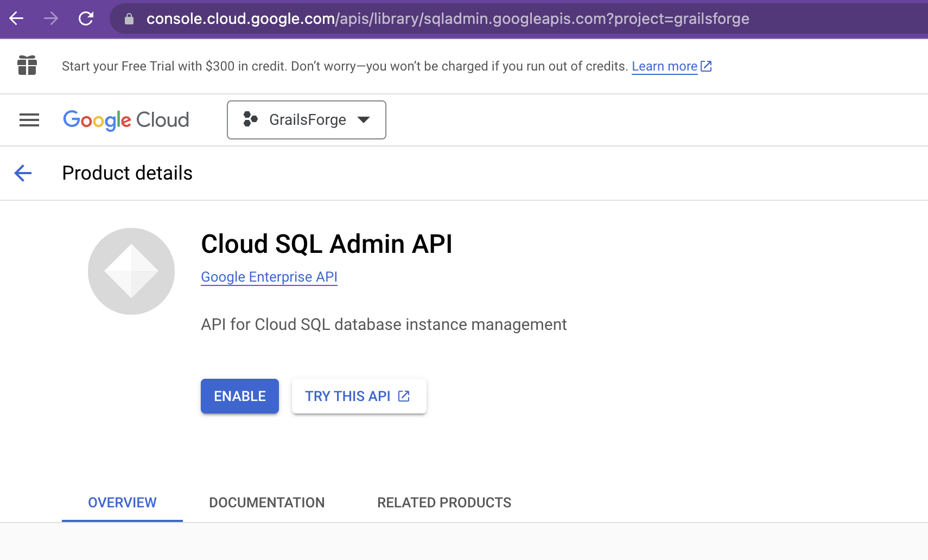Click the Cloud SQL Admin API heading
928x560 pixels.
327,244
